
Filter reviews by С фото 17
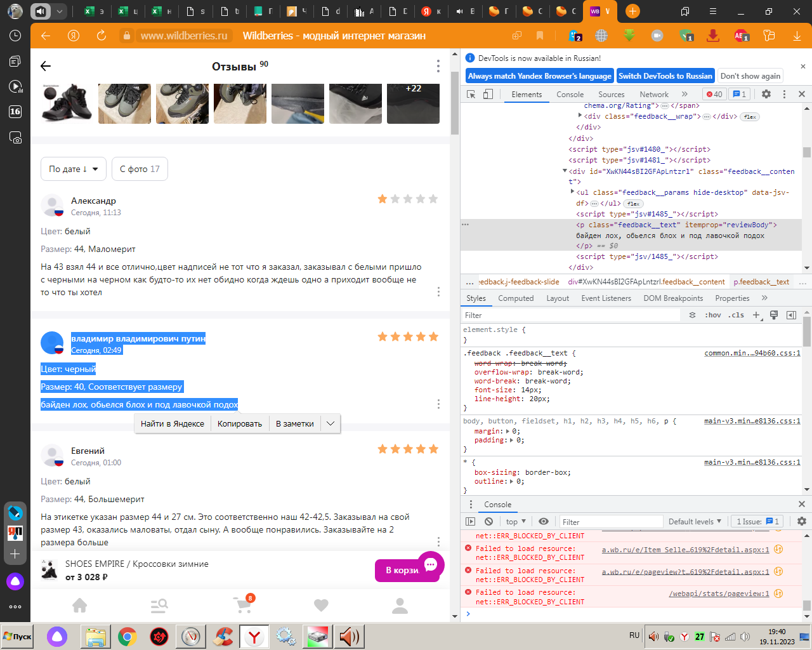pyautogui.click(x=140, y=169)
